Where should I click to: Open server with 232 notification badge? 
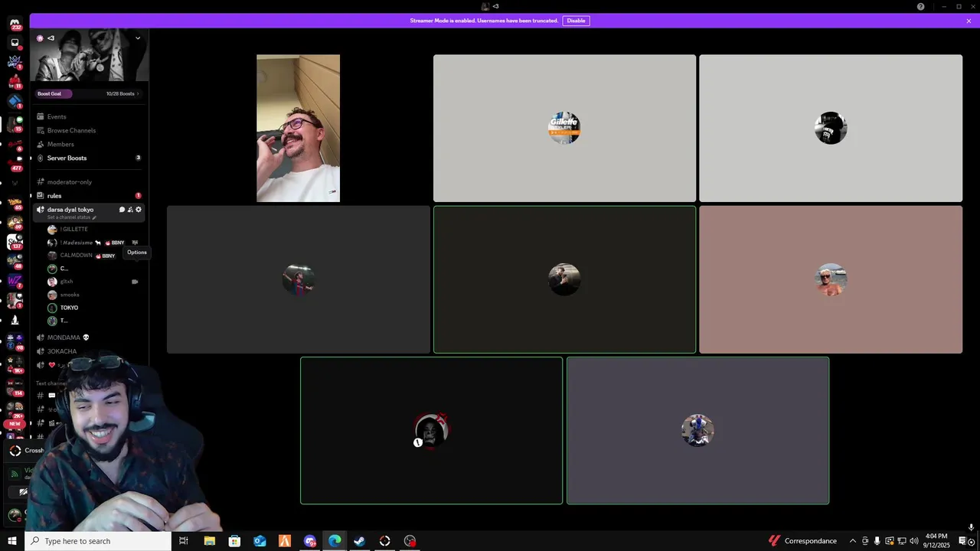coord(15,24)
